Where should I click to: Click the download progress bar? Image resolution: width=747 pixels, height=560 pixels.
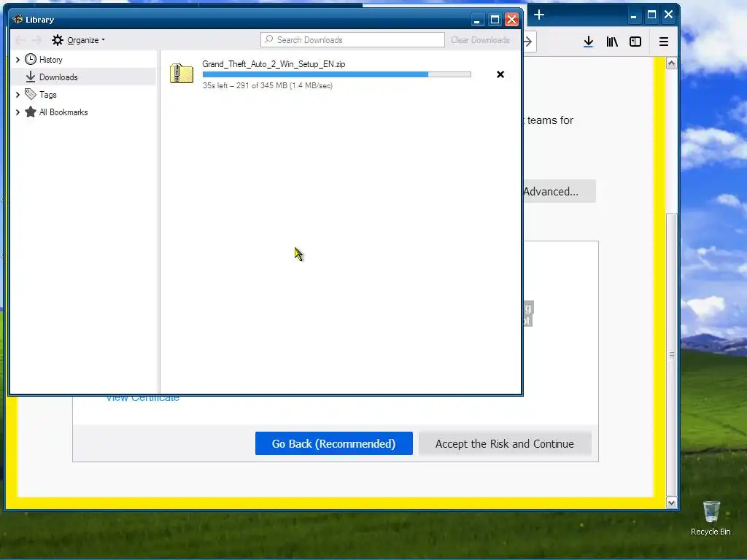(x=337, y=74)
